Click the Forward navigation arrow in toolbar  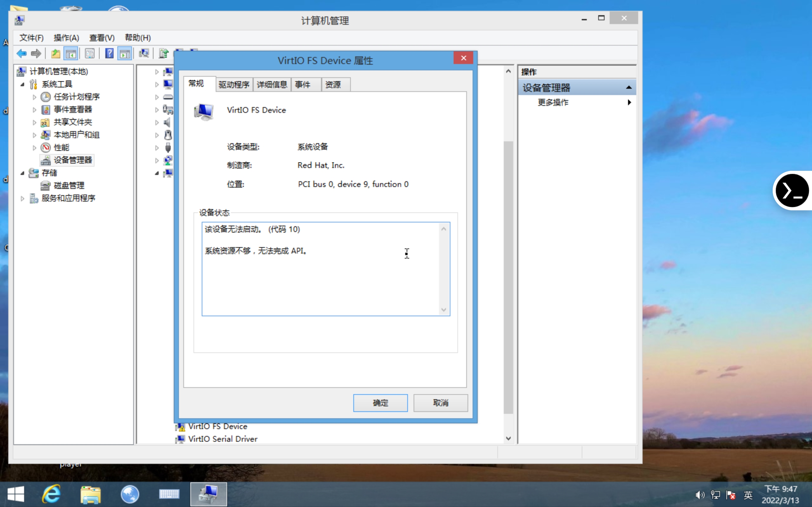coord(36,53)
